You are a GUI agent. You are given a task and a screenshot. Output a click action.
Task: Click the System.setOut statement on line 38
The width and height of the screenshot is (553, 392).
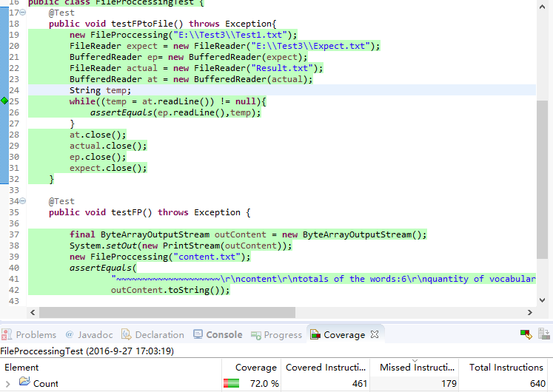pyautogui.click(x=181, y=246)
